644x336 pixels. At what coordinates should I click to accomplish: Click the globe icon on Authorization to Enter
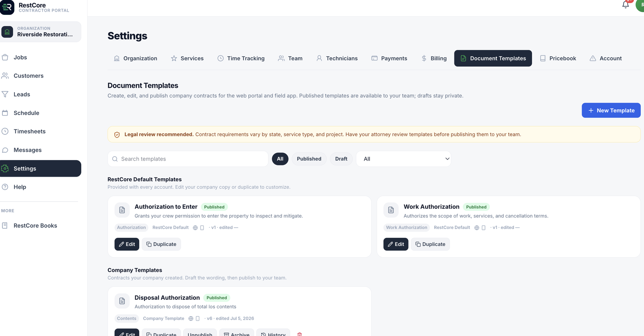click(195, 228)
